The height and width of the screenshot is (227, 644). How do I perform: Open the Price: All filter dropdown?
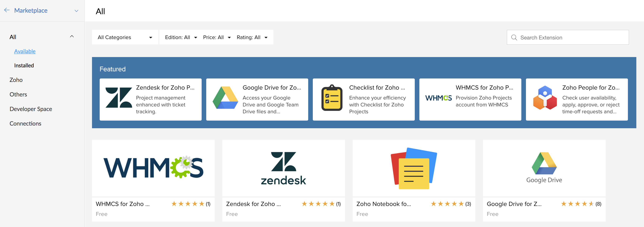[x=217, y=37]
